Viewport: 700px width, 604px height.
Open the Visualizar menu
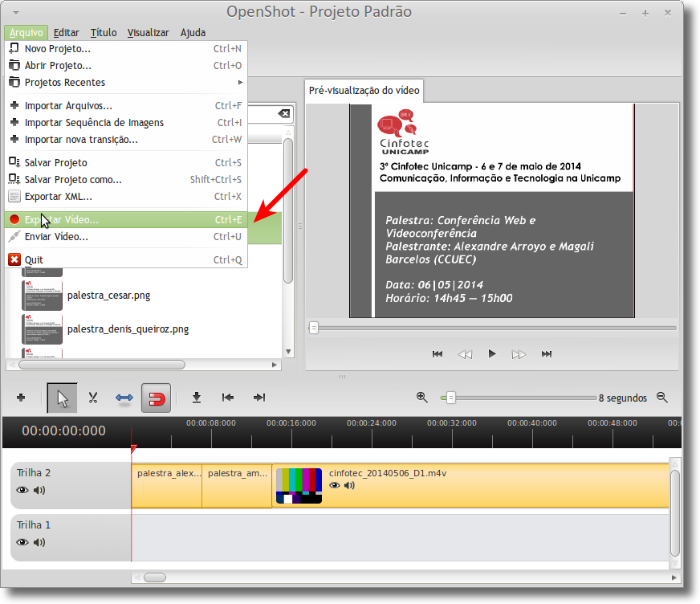coord(149,33)
